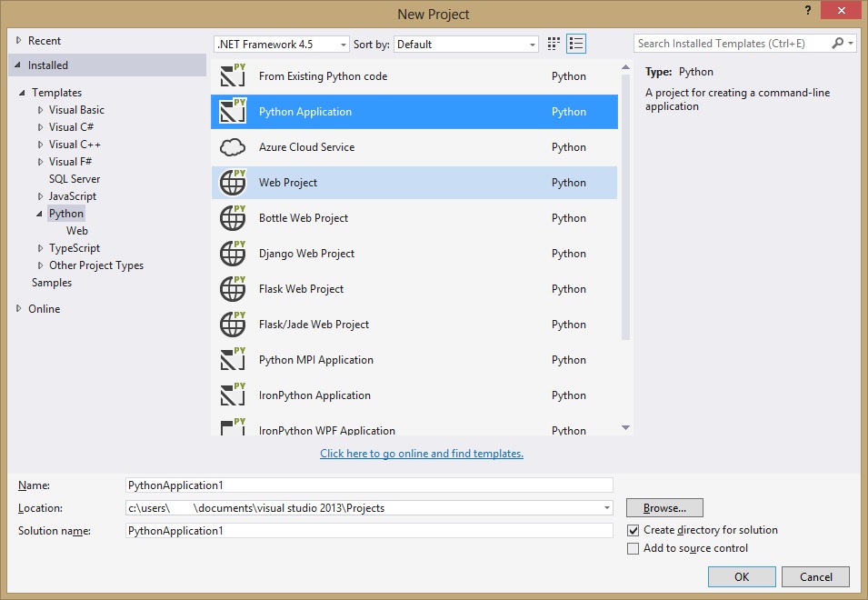The width and height of the screenshot is (868, 600).
Task: Select the Python tree node
Action: tap(66, 214)
